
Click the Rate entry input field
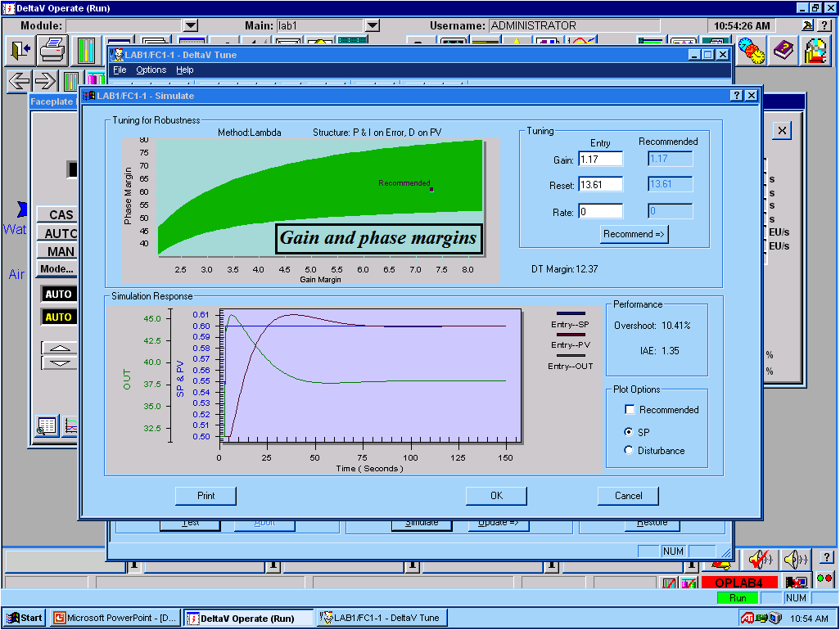(601, 211)
